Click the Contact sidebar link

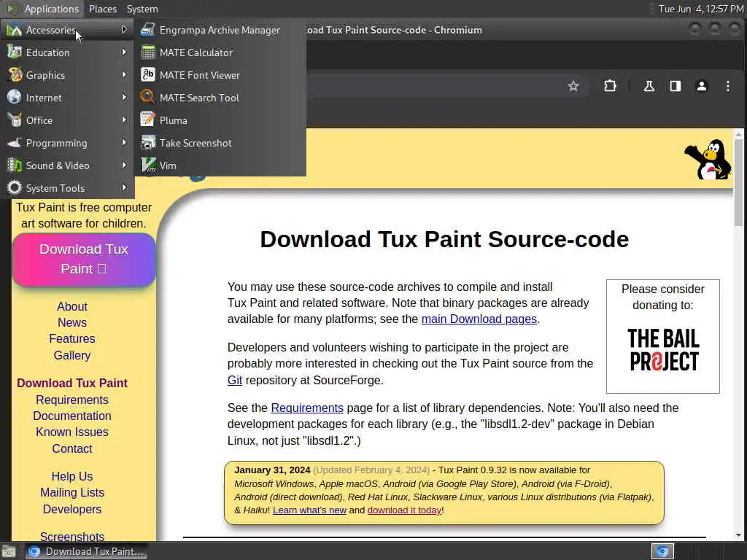click(x=72, y=449)
